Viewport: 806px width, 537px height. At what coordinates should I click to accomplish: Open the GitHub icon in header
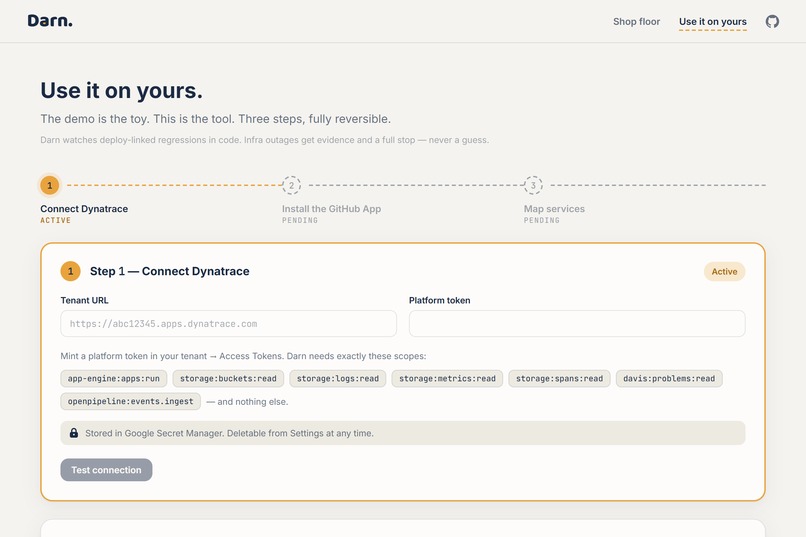point(772,22)
